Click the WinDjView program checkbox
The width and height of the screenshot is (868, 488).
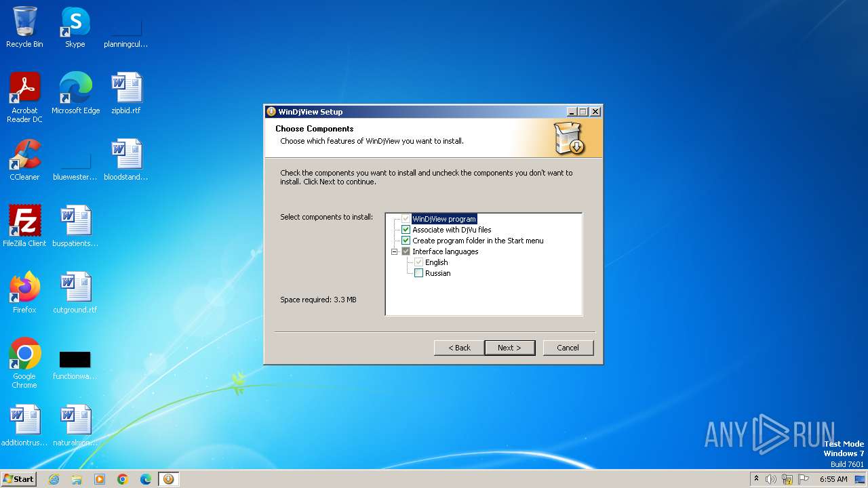click(x=406, y=219)
